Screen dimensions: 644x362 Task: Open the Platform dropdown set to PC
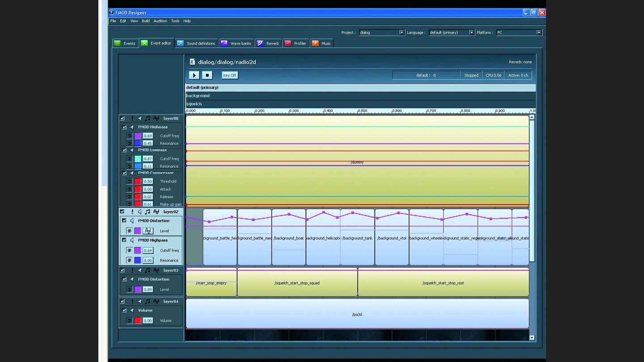519,33
